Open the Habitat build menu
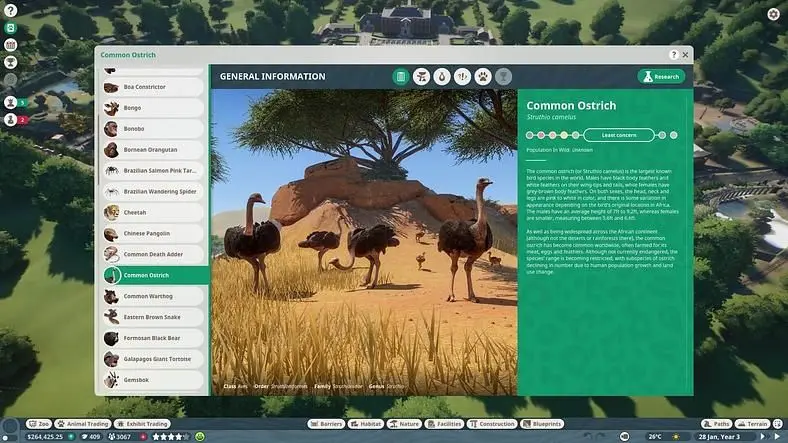This screenshot has height=443, width=788. point(366,424)
